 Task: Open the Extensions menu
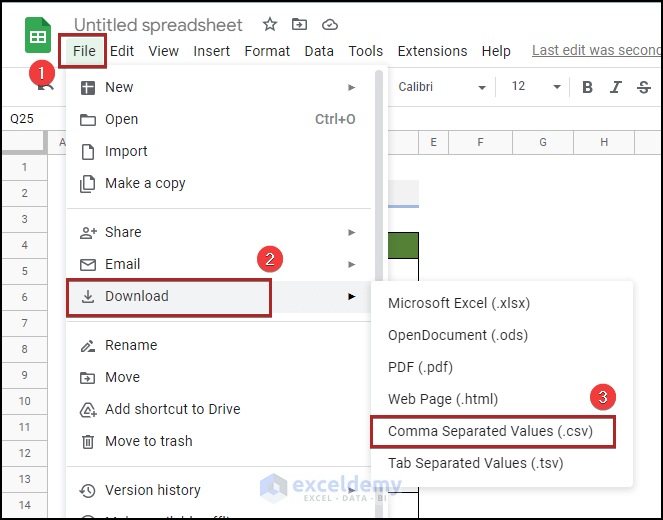(432, 51)
